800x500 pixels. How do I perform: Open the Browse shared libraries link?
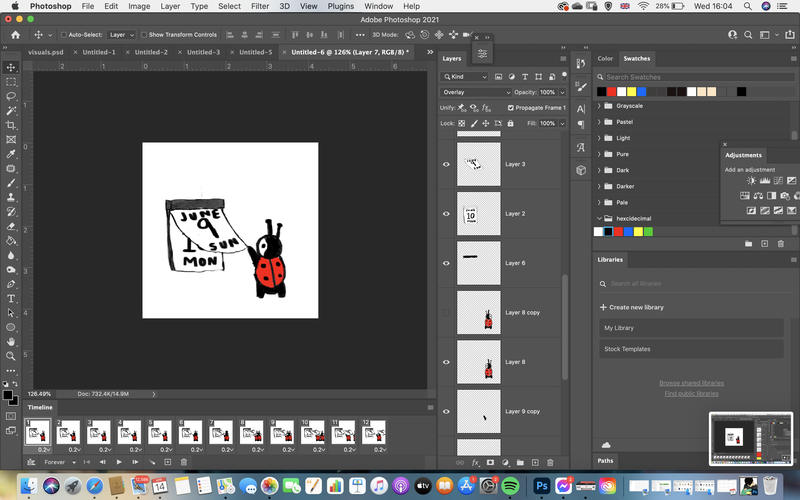pos(691,383)
